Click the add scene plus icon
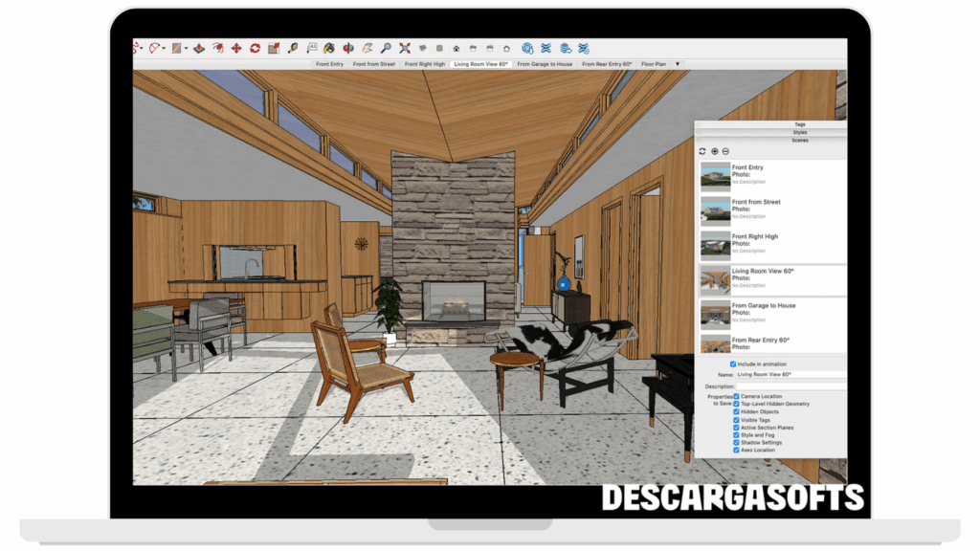The image size is (980, 551). tap(714, 151)
